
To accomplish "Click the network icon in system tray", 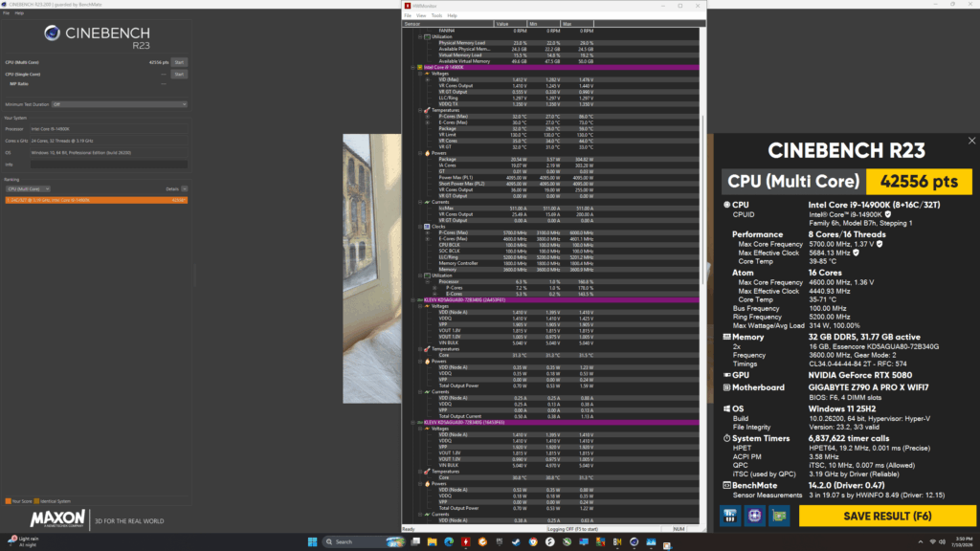I will coord(932,542).
